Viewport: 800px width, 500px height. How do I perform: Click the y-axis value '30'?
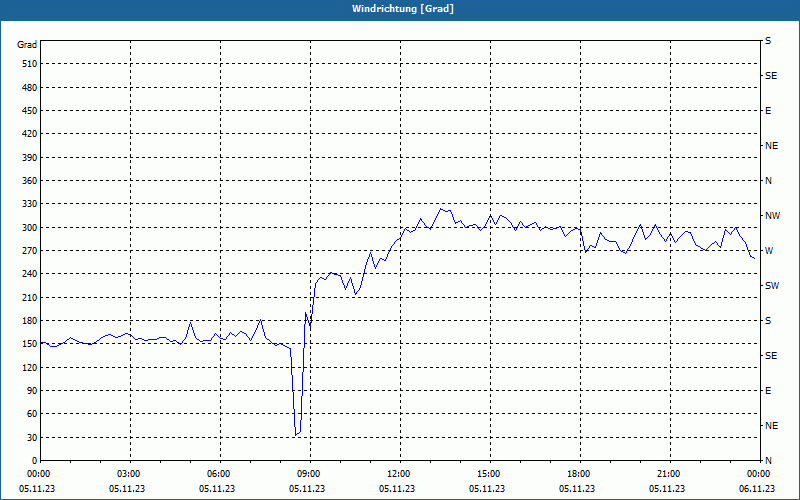tap(32, 437)
